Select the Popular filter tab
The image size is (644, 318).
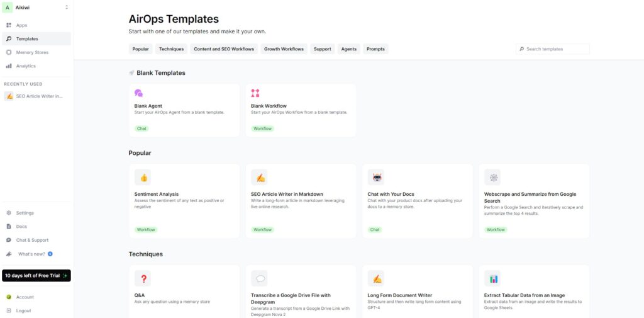[x=140, y=49]
